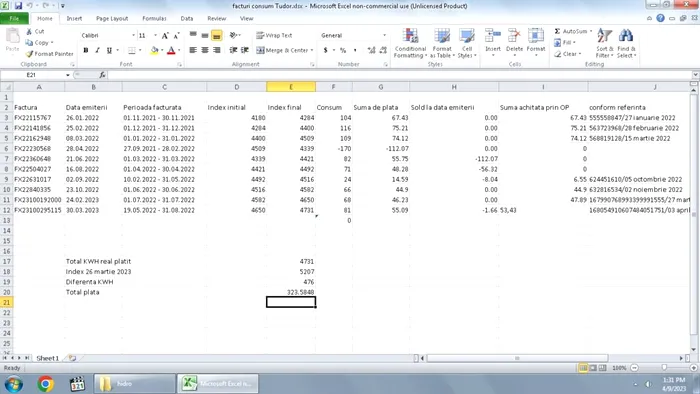Click Decrease Decimal icon
Viewport: 700px width, 394px height.
click(383, 50)
